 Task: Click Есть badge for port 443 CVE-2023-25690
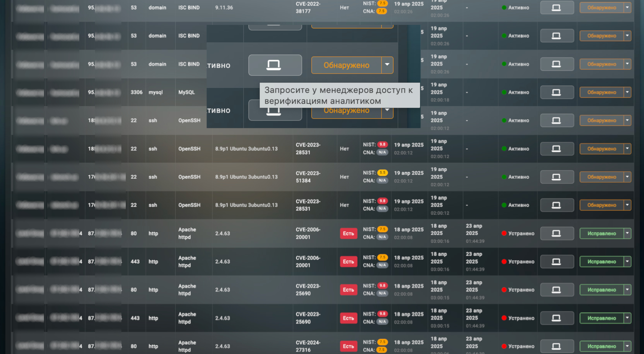point(348,318)
